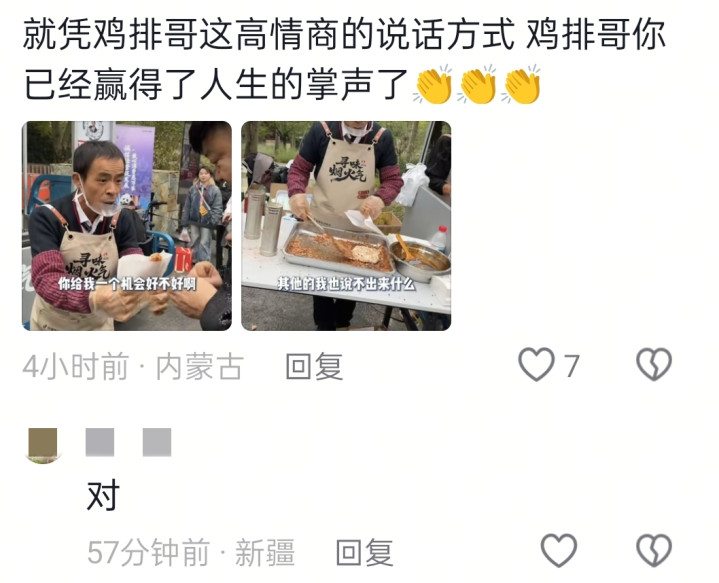Image resolution: width=719 pixels, height=583 pixels.
Task: Tap the reply text '对'
Action: click(104, 495)
